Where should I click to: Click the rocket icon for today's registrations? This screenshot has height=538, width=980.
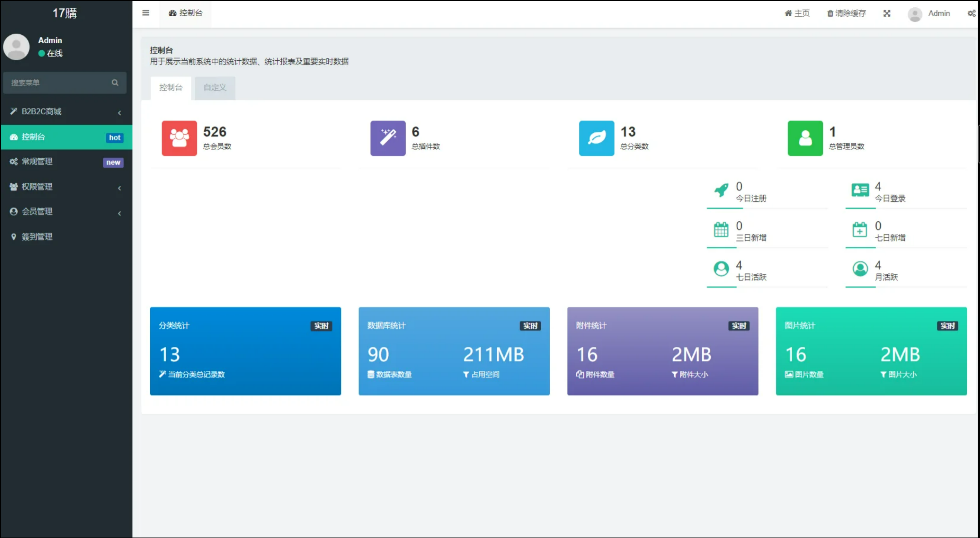[x=721, y=190]
